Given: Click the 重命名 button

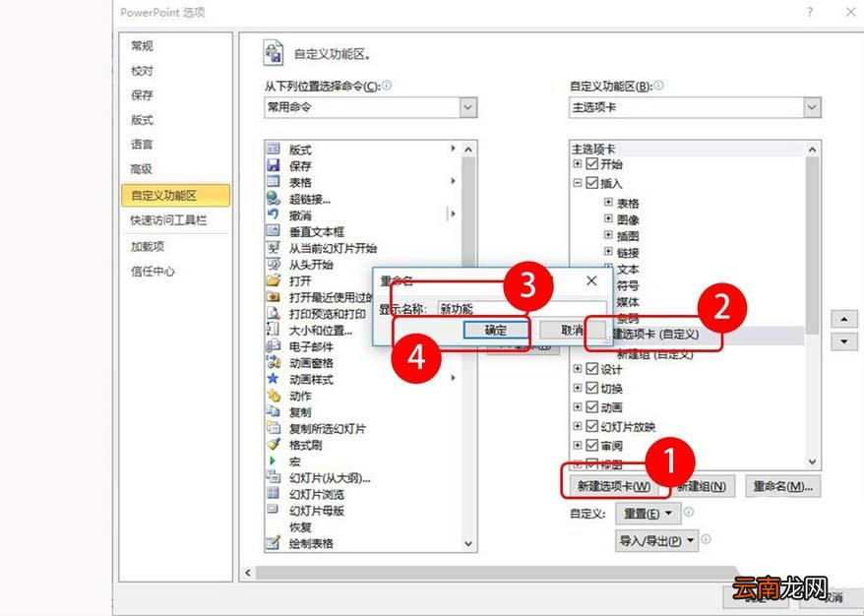Looking at the screenshot, I should pyautogui.click(x=783, y=486).
